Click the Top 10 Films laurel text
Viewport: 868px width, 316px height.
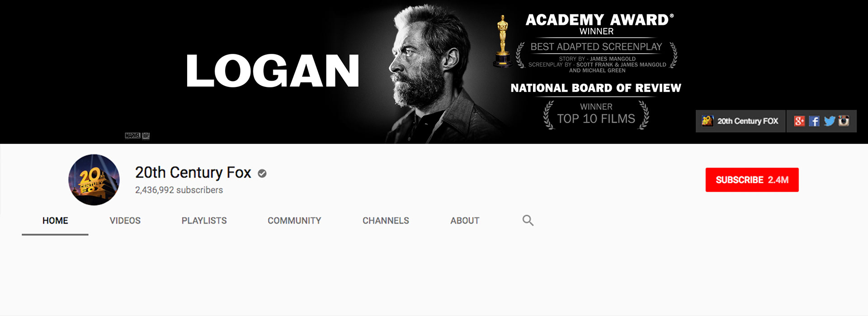596,119
